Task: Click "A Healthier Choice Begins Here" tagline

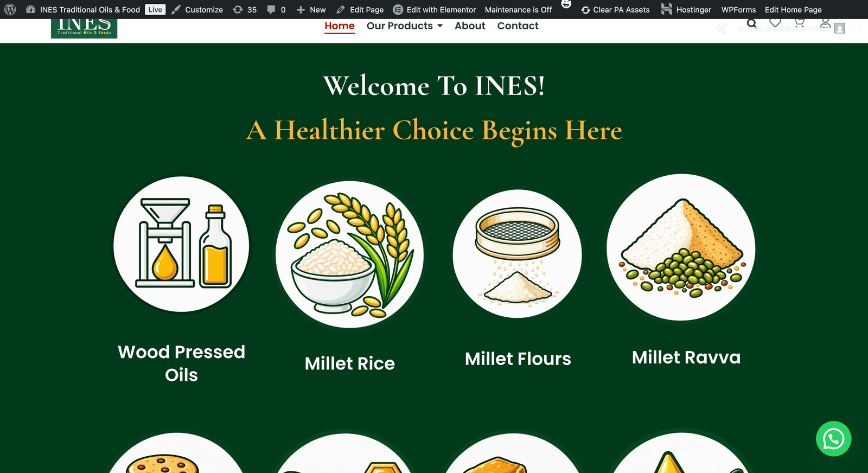Action: (x=434, y=131)
